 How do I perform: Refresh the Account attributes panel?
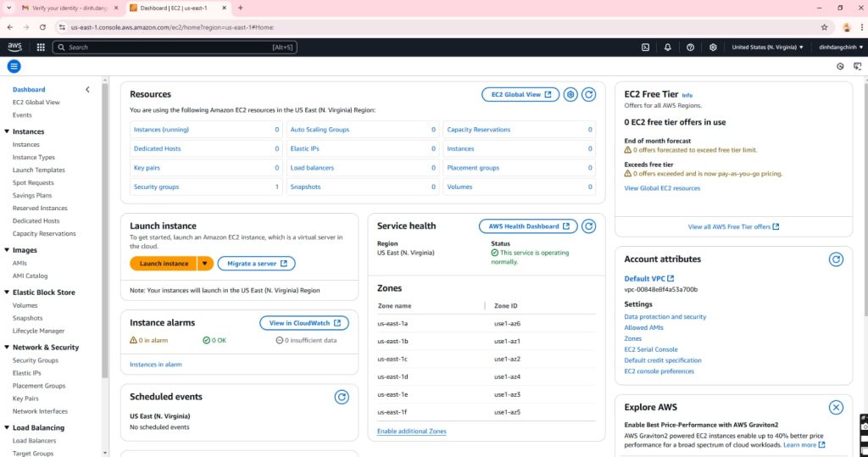[836, 259]
